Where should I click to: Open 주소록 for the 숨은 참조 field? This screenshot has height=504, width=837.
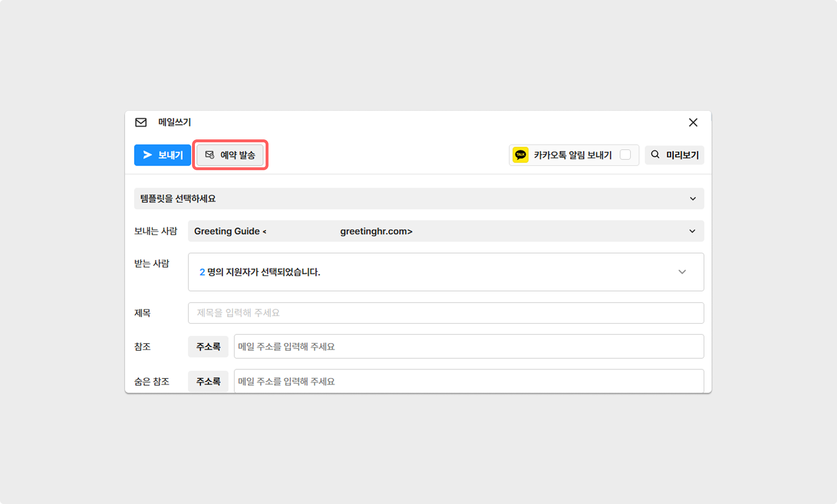208,381
